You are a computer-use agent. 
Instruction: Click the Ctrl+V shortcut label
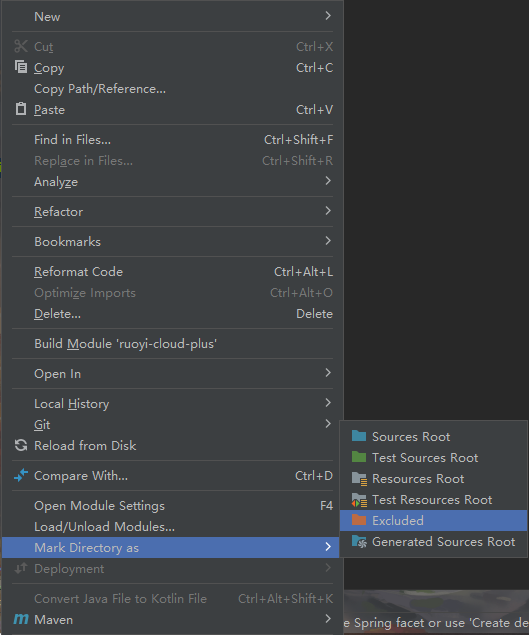(x=314, y=110)
